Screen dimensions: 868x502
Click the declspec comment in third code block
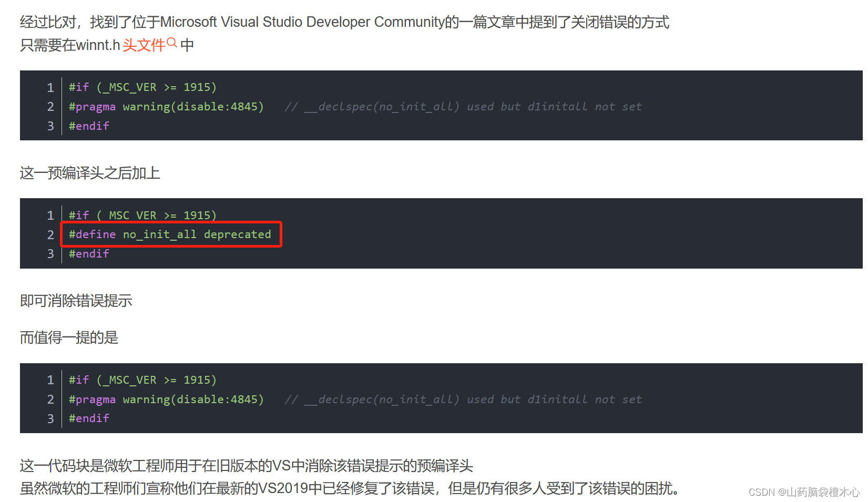(463, 399)
